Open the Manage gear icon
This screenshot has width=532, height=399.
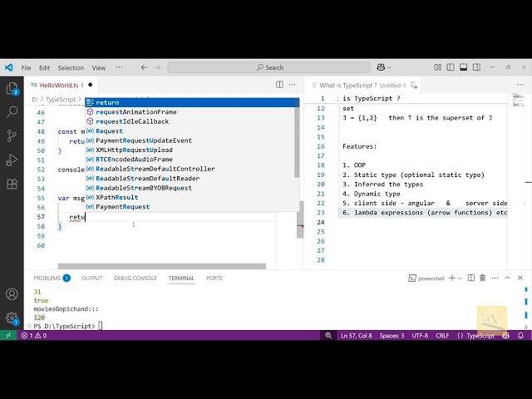12,318
